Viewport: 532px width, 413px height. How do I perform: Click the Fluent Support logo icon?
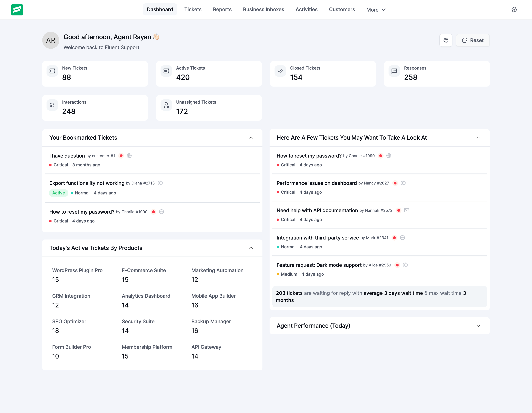(x=17, y=10)
